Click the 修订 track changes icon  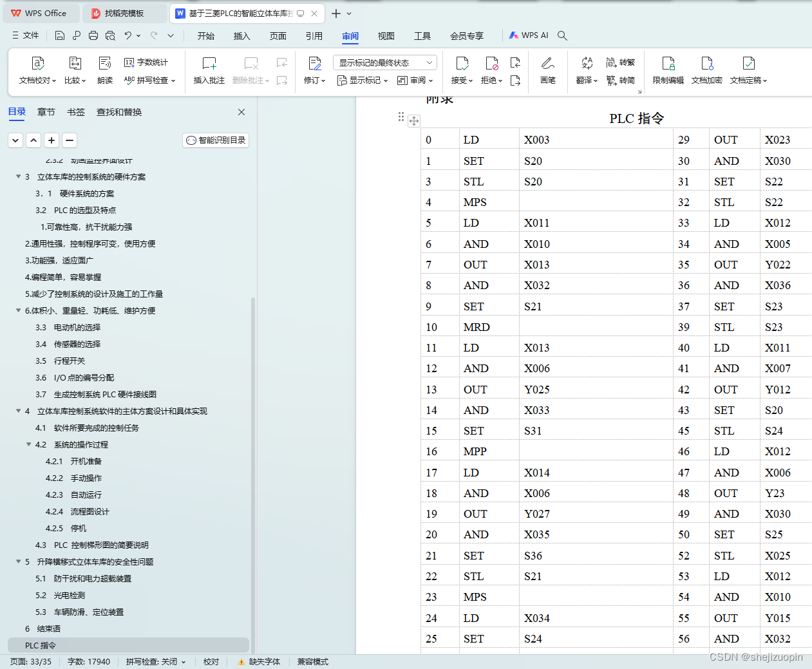click(x=315, y=63)
